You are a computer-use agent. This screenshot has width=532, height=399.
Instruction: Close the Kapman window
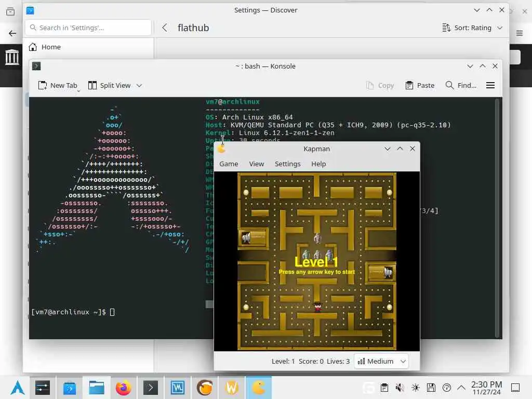click(x=413, y=149)
